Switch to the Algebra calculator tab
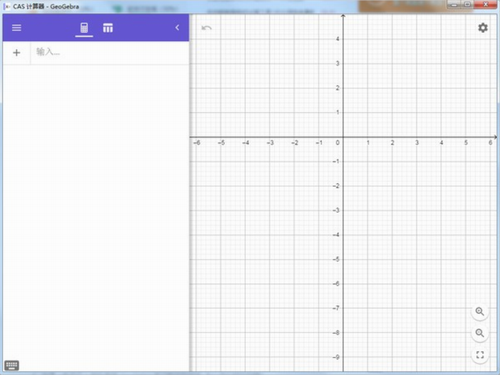 tap(84, 28)
